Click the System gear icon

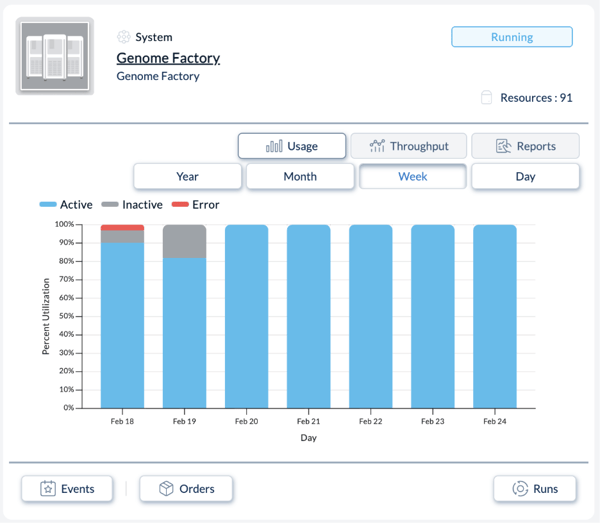[x=124, y=37]
